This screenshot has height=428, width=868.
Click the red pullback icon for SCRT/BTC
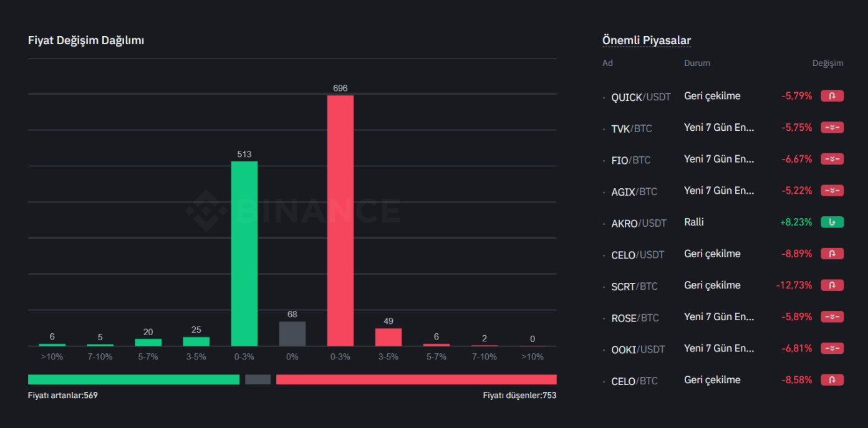point(832,285)
